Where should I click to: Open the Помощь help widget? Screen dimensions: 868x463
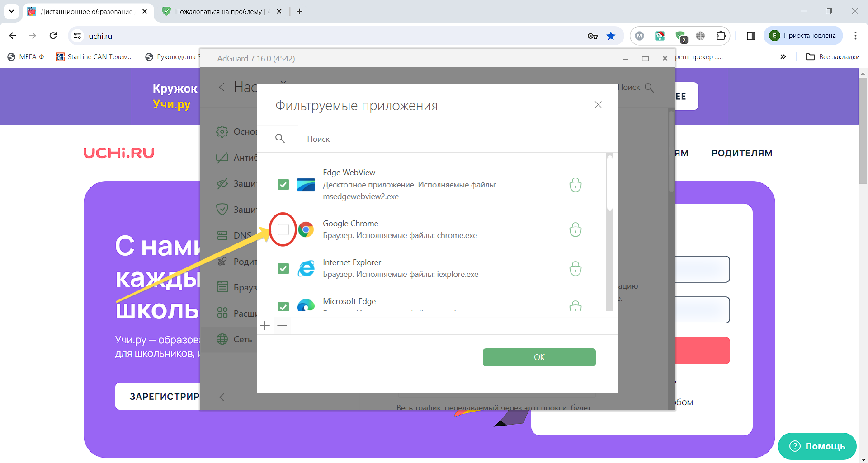(816, 446)
